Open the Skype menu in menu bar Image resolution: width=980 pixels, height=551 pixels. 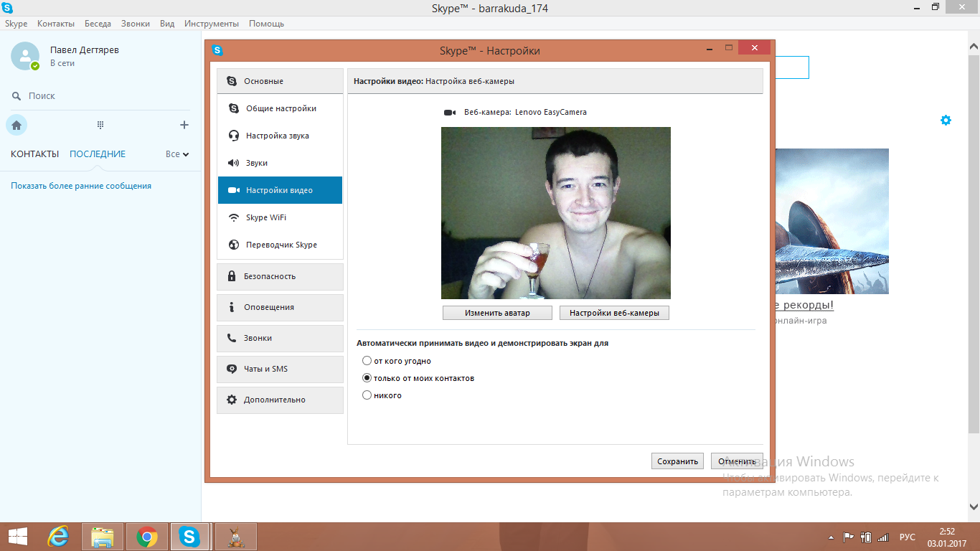[x=17, y=24]
